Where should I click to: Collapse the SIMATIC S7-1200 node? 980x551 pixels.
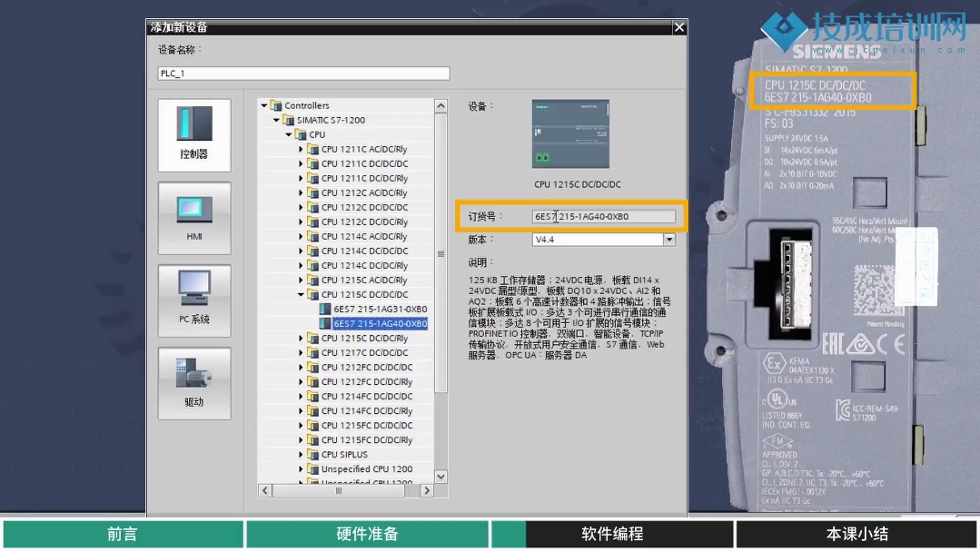click(x=276, y=120)
